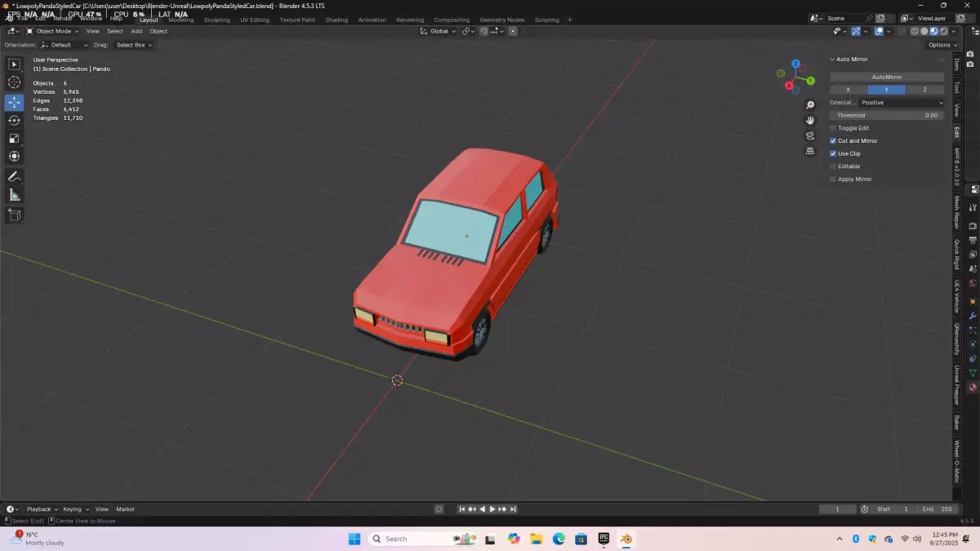The height and width of the screenshot is (551, 980).
Task: Enable the Editable checkbox
Action: coord(833,167)
